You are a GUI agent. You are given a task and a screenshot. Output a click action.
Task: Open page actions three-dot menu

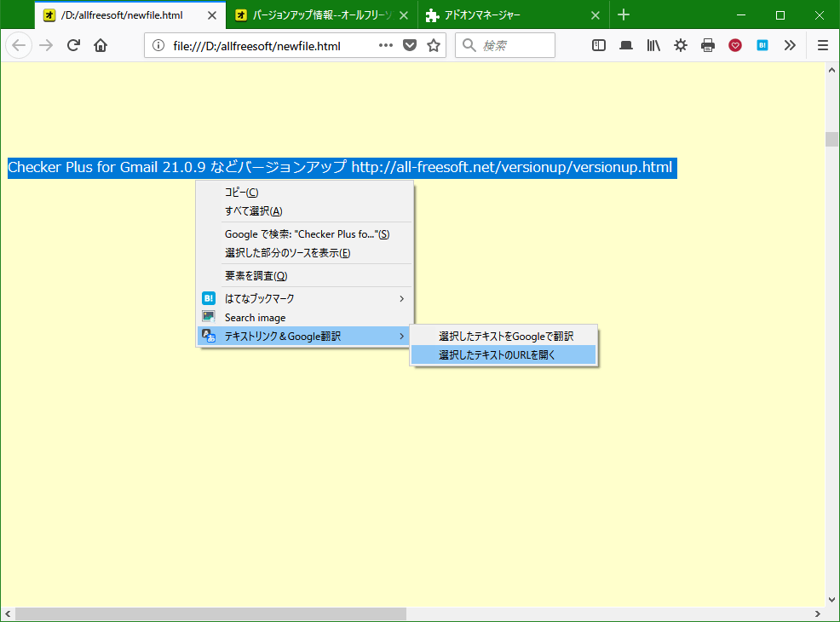click(386, 45)
